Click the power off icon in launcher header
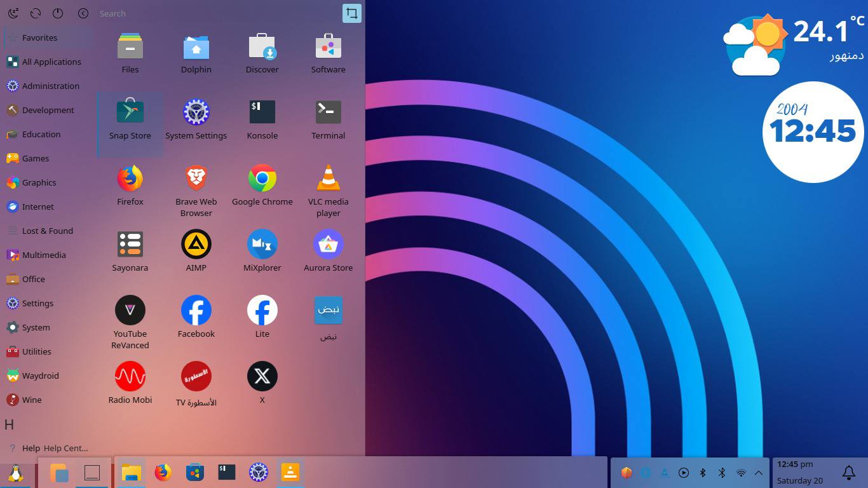Viewport: 868px width, 488px height. tap(58, 13)
